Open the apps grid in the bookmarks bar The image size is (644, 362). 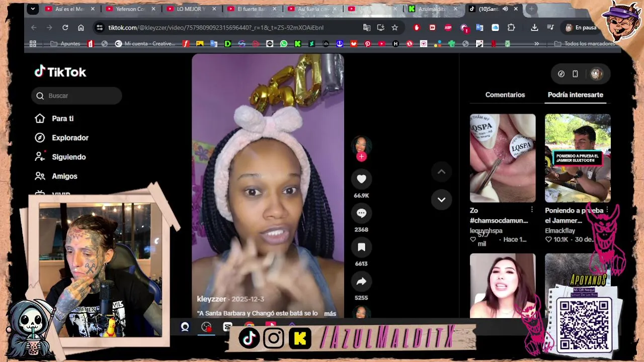[x=33, y=44]
